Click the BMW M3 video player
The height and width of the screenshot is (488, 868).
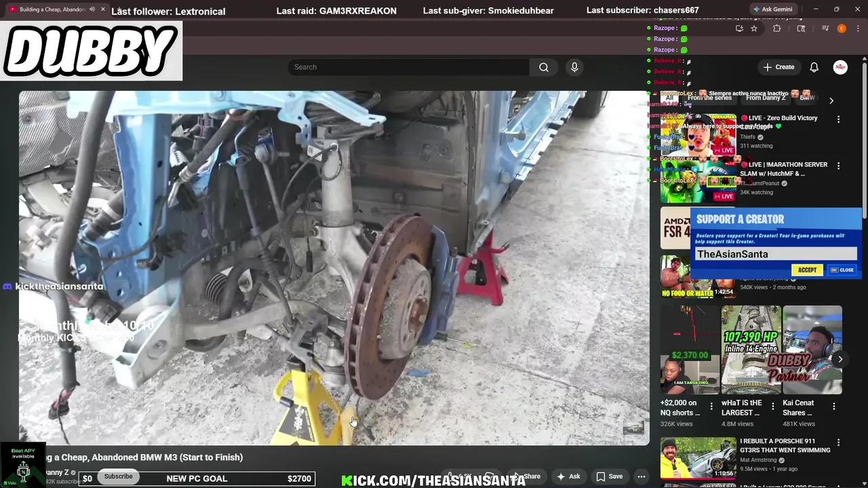tap(334, 268)
